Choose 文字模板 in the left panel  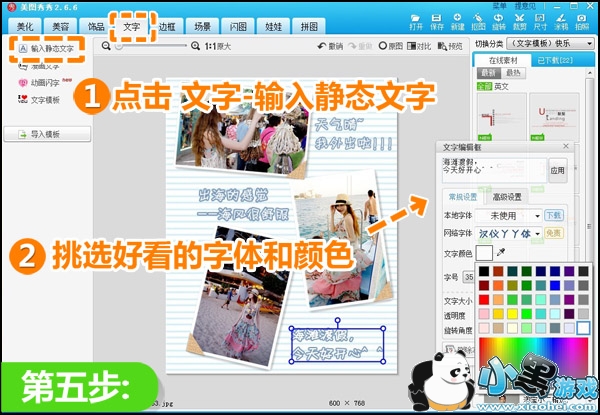click(39, 100)
